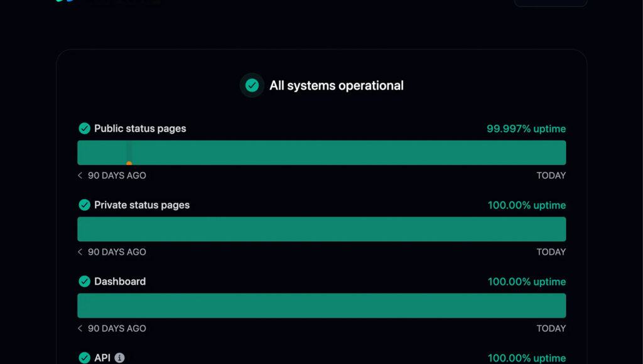
Task: Go back from 90 days ago under Dashboard
Action: pyautogui.click(x=80, y=328)
